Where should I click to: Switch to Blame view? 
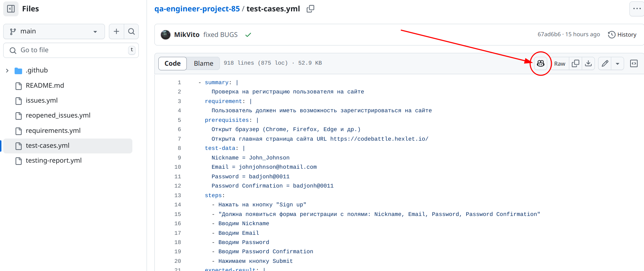click(x=203, y=64)
